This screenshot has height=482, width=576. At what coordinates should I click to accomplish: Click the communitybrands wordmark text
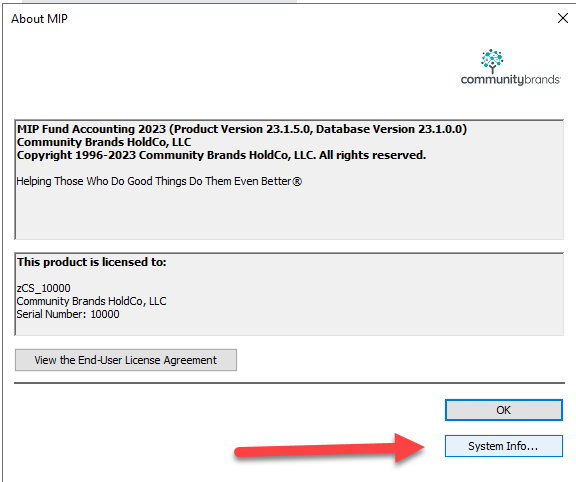[510, 80]
